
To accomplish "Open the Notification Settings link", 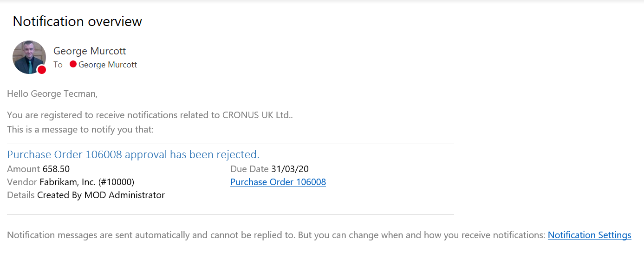I will [589, 235].
